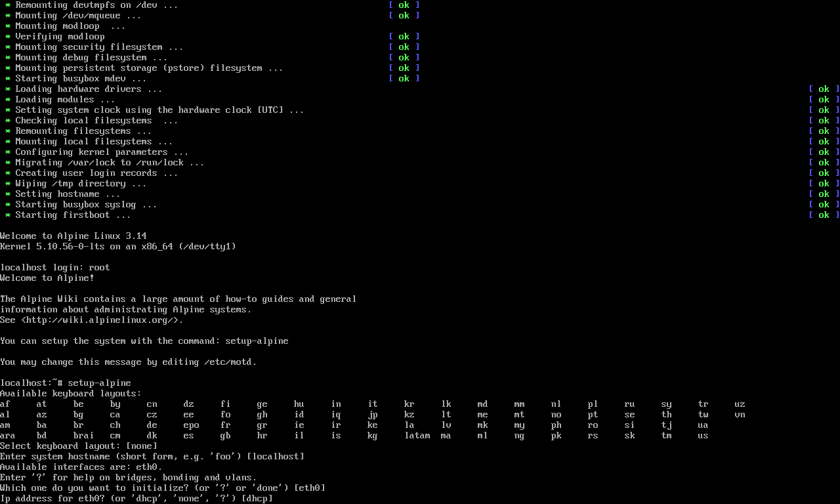The image size is (840, 504).
Task: Select the 'us' keyboard layout code
Action: (703, 435)
